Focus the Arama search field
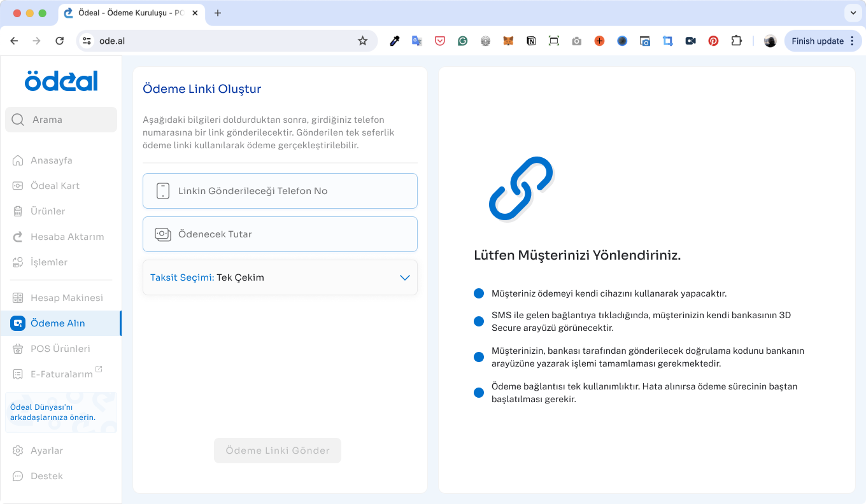This screenshot has width=866, height=504. [x=61, y=120]
